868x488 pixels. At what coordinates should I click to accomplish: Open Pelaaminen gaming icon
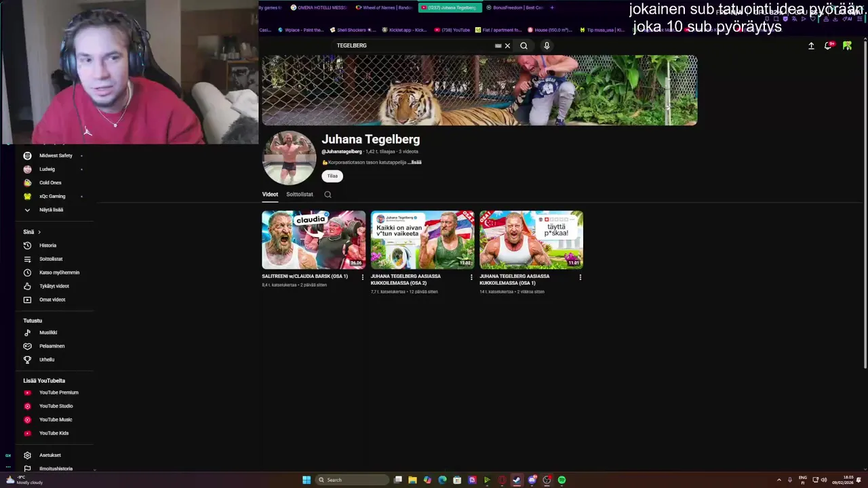click(x=27, y=346)
